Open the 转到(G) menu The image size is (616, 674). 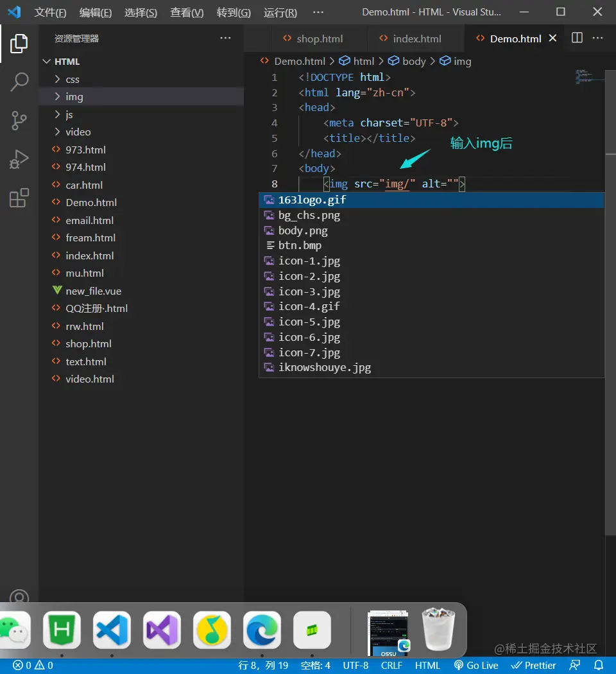pos(234,12)
